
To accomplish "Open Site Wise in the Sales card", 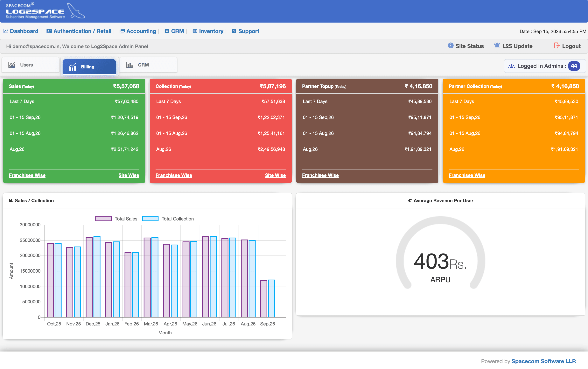I will pos(129,175).
